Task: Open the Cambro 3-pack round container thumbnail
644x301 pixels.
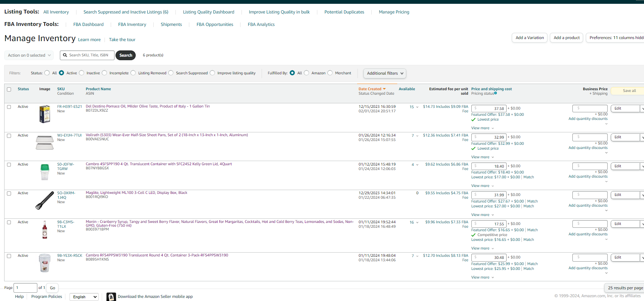Action: click(x=45, y=263)
